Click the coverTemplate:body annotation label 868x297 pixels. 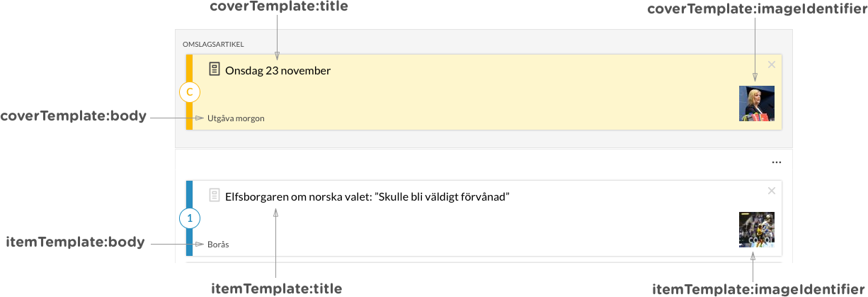pyautogui.click(x=73, y=116)
